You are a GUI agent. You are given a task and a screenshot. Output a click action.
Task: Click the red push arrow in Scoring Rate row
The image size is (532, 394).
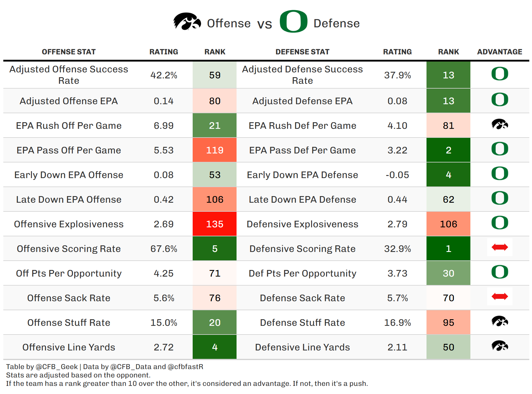(x=500, y=247)
